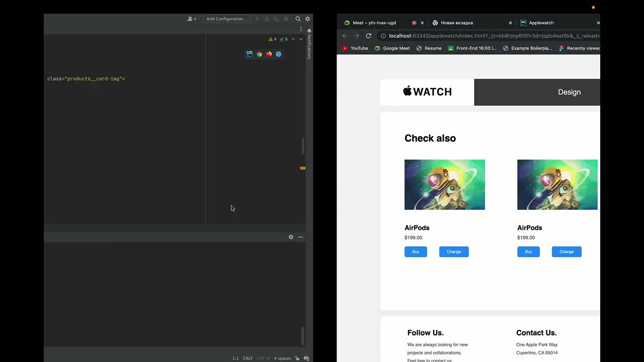Click the browser Back arrow

[x=345, y=36]
